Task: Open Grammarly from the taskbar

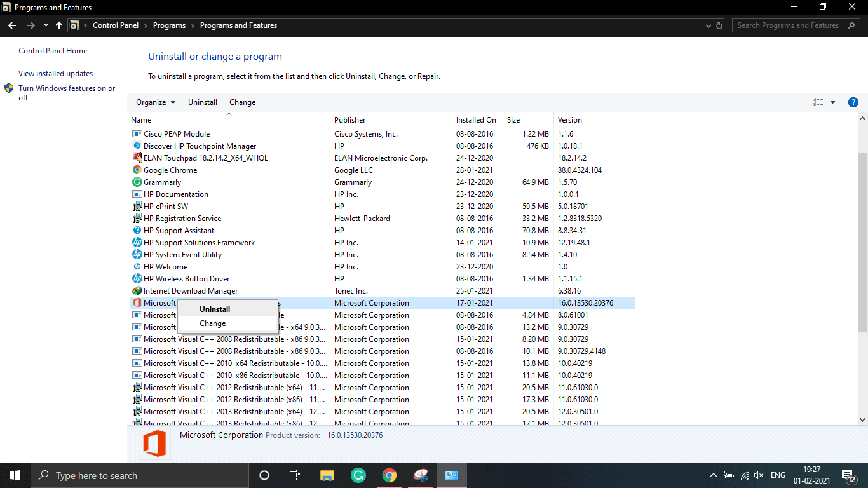Action: (358, 475)
